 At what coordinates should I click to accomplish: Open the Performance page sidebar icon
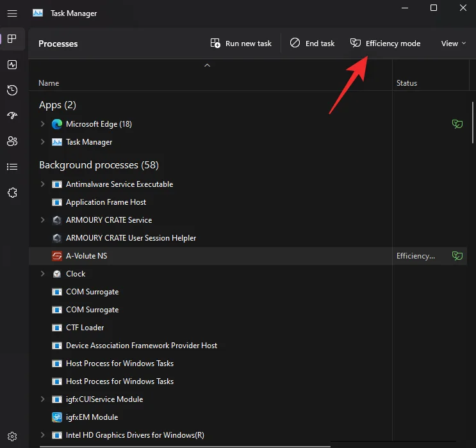[12, 65]
